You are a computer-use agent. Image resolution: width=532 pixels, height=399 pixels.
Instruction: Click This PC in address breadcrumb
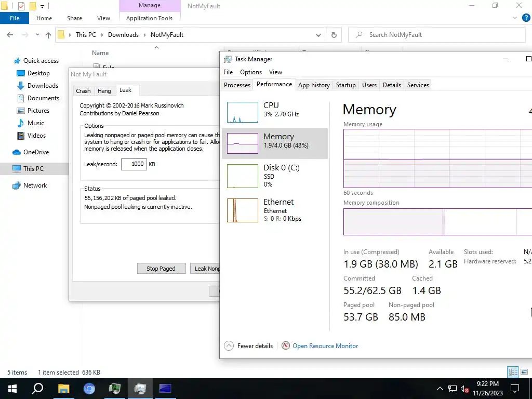[x=86, y=35]
